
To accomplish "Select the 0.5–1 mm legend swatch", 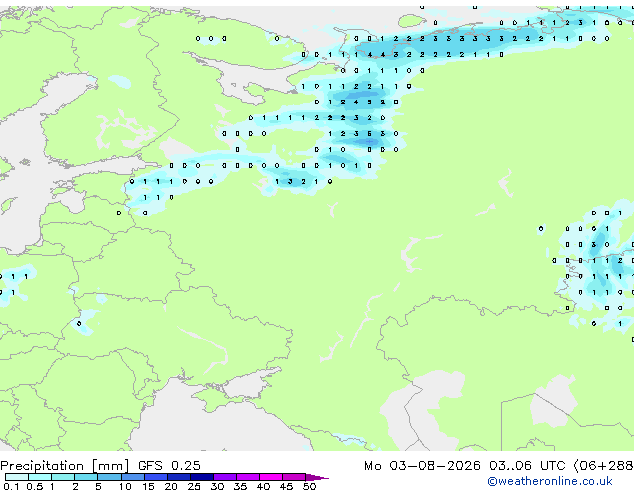I will coord(40,477).
